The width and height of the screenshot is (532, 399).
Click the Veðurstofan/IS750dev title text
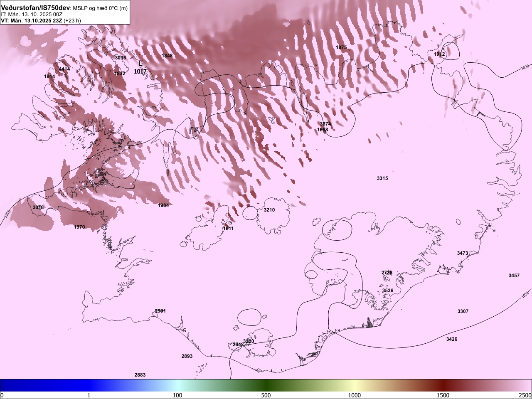coord(36,8)
